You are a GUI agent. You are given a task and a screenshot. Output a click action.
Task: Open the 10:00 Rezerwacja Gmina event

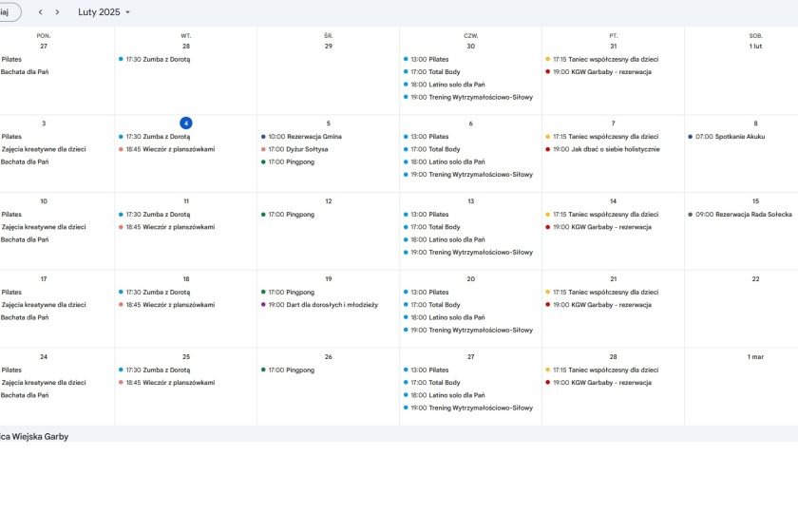[x=304, y=137]
